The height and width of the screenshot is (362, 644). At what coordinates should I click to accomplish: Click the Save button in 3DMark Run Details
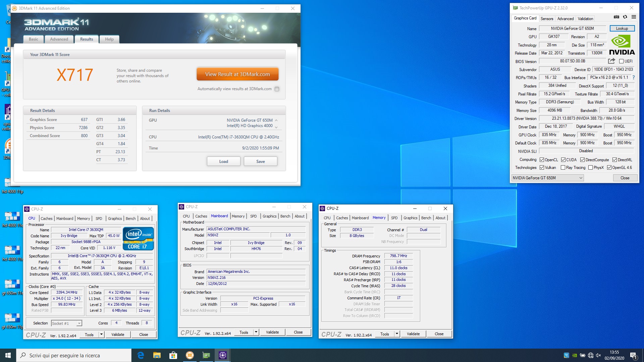click(x=261, y=161)
